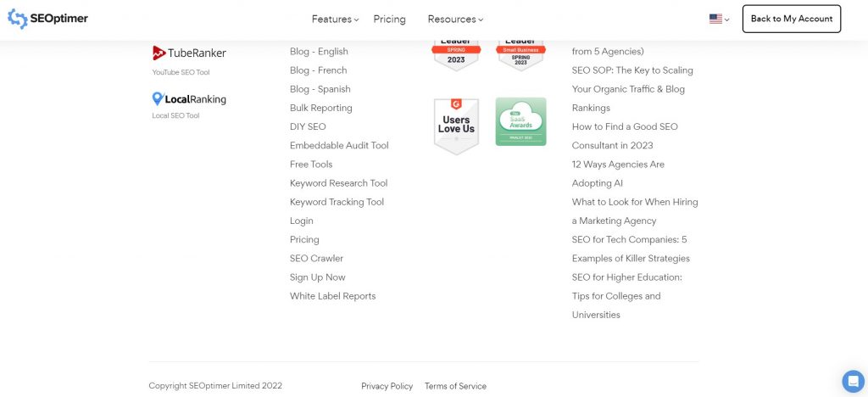
Task: Click the G2 Users Love Us badge
Action: [x=456, y=126]
